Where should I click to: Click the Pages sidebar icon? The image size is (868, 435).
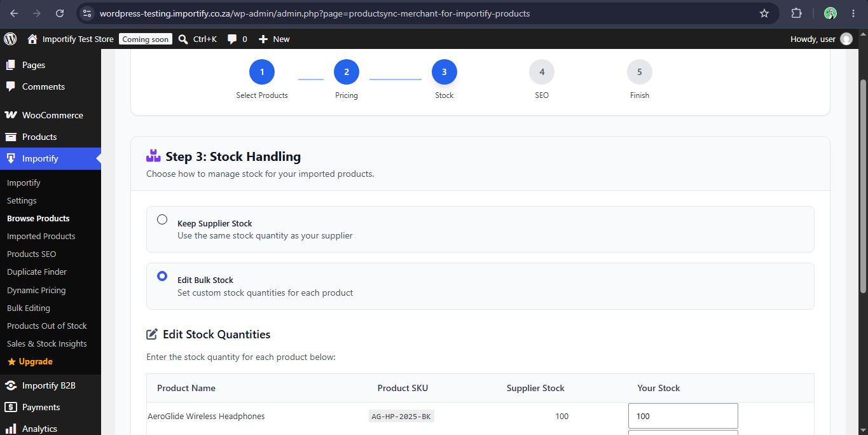point(11,65)
